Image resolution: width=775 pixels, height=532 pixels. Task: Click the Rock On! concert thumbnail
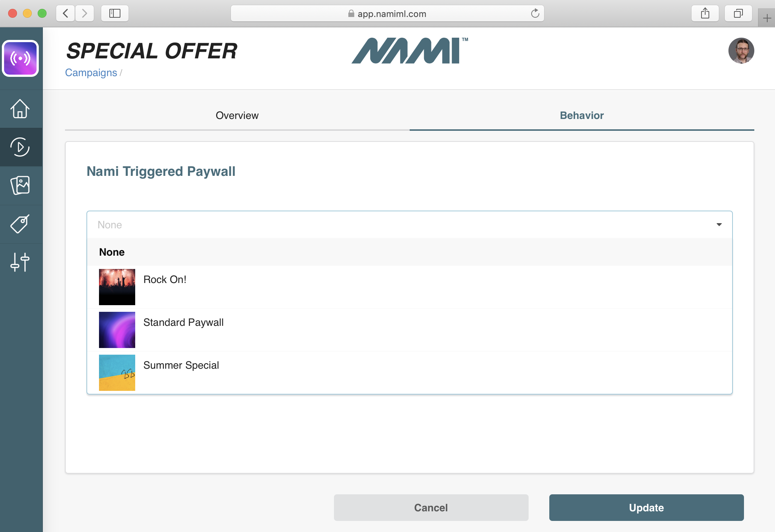click(x=117, y=287)
